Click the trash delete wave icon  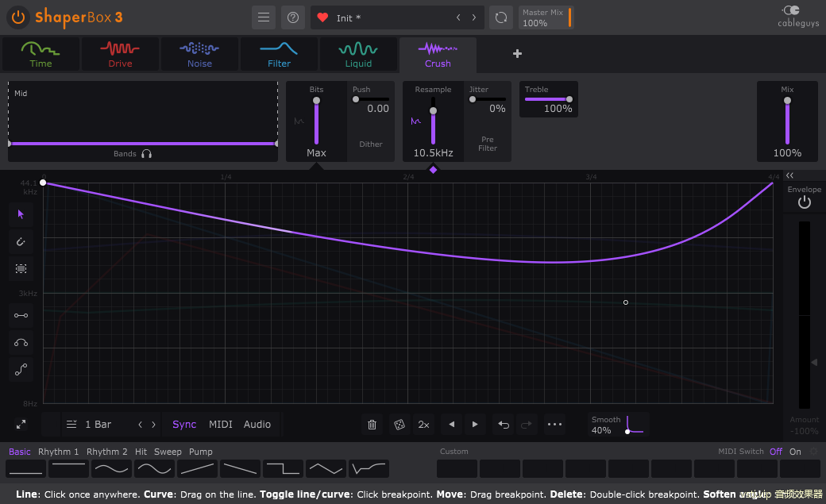coord(372,425)
